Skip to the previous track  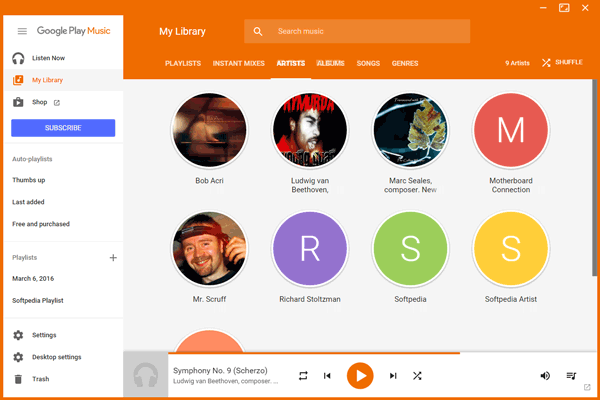click(327, 376)
